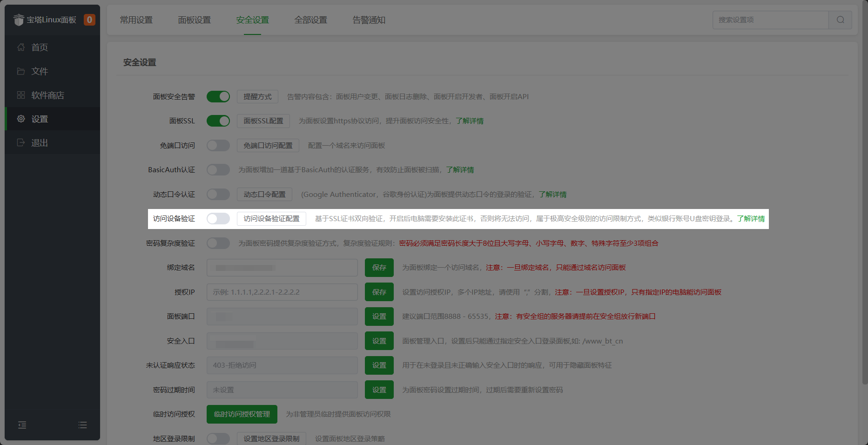Switch to the 全部设置 tab
868x445 pixels.
(311, 20)
